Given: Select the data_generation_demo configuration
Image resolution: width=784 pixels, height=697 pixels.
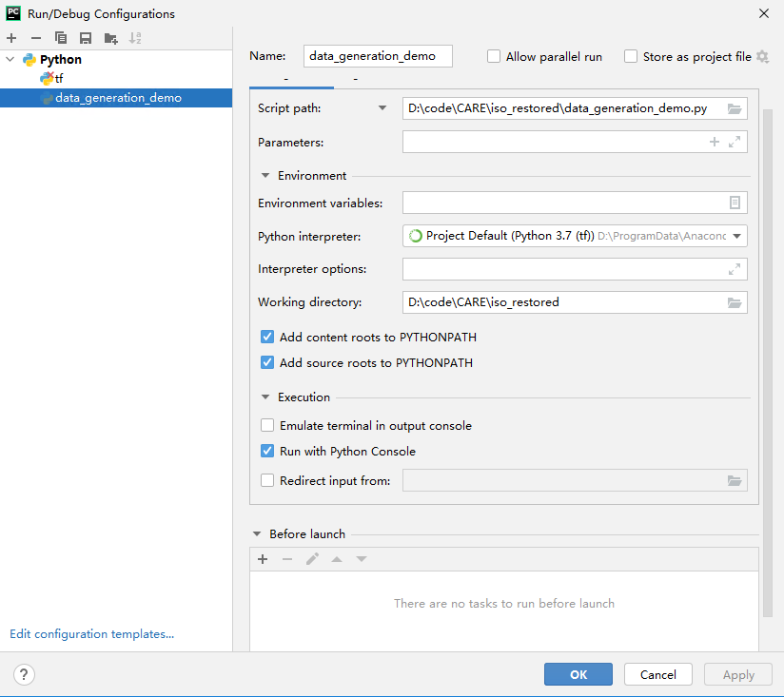Looking at the screenshot, I should pyautogui.click(x=116, y=98).
